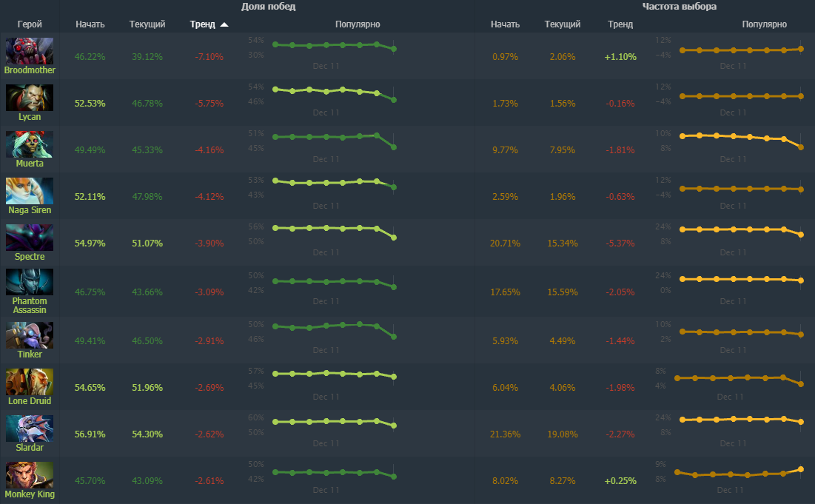Screen dimensions: 815x504
Task: Select Muerta win trend -4.16%
Action: [x=209, y=150]
